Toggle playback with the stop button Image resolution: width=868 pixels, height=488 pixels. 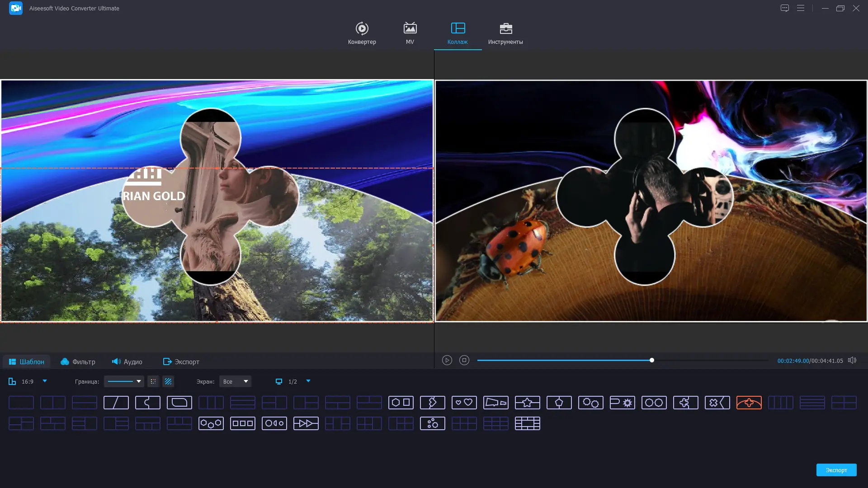point(464,360)
